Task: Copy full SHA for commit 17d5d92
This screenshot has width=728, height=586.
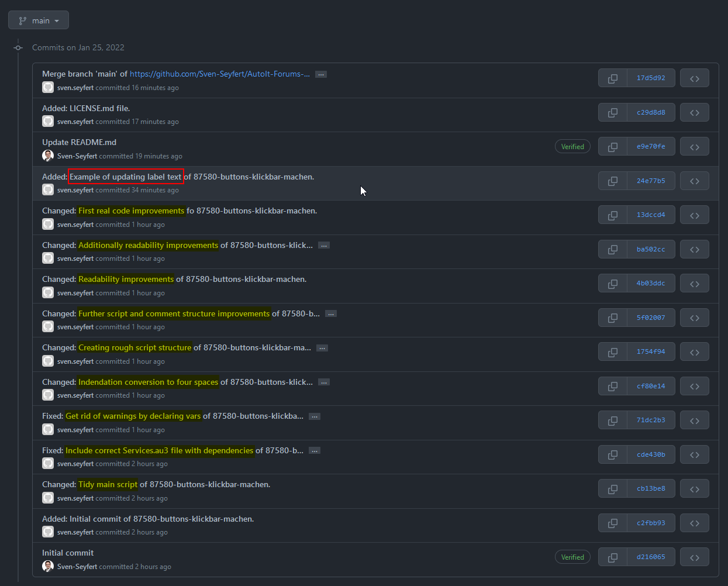Action: 613,78
